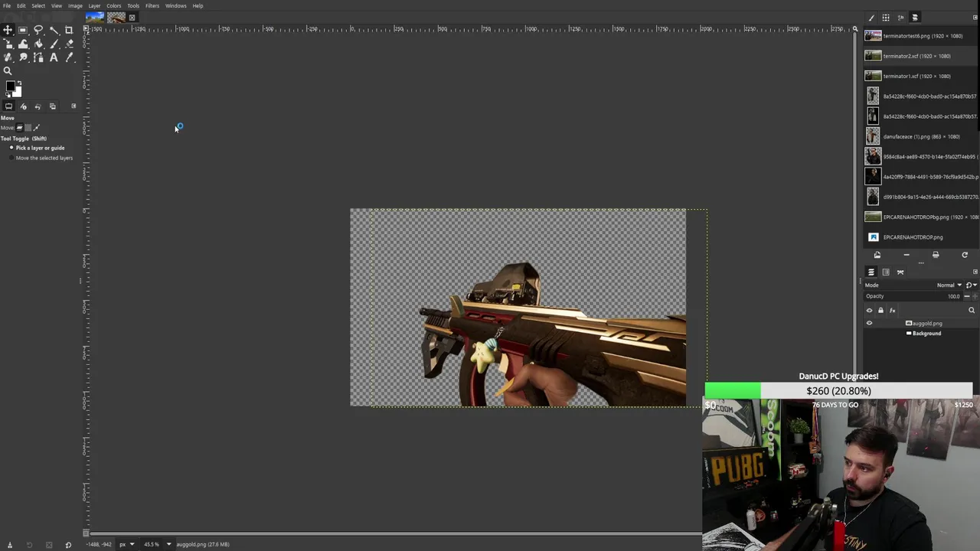Switch to Tool Options tab
This screenshot has height=551, width=980.
(8, 106)
